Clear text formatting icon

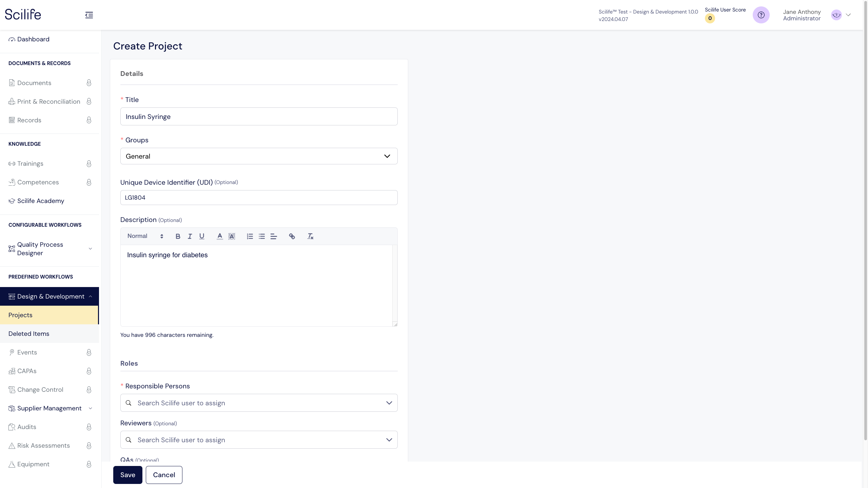pyautogui.click(x=310, y=236)
